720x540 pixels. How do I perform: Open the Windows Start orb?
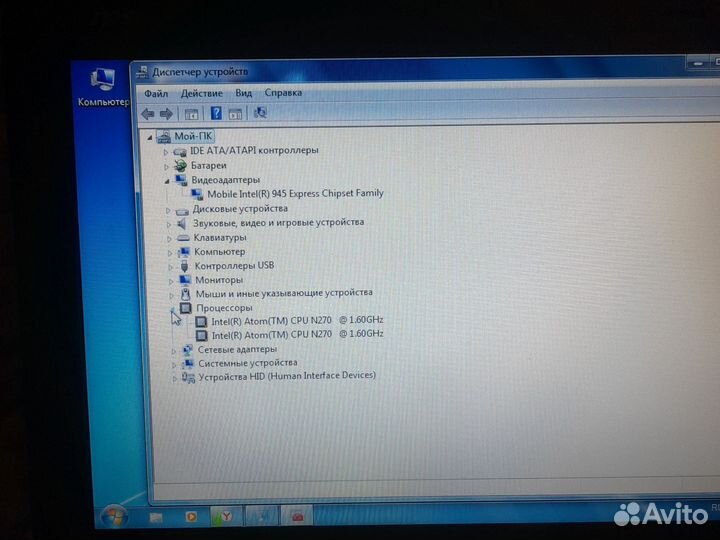click(x=113, y=516)
